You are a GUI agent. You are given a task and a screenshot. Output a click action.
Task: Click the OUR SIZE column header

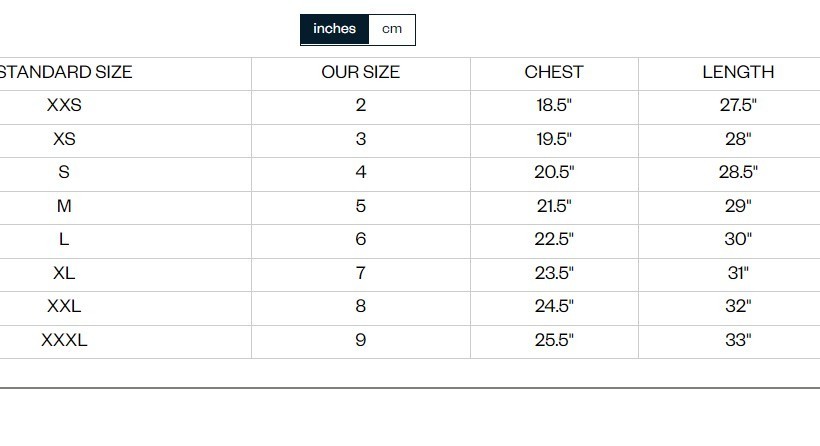coord(360,72)
